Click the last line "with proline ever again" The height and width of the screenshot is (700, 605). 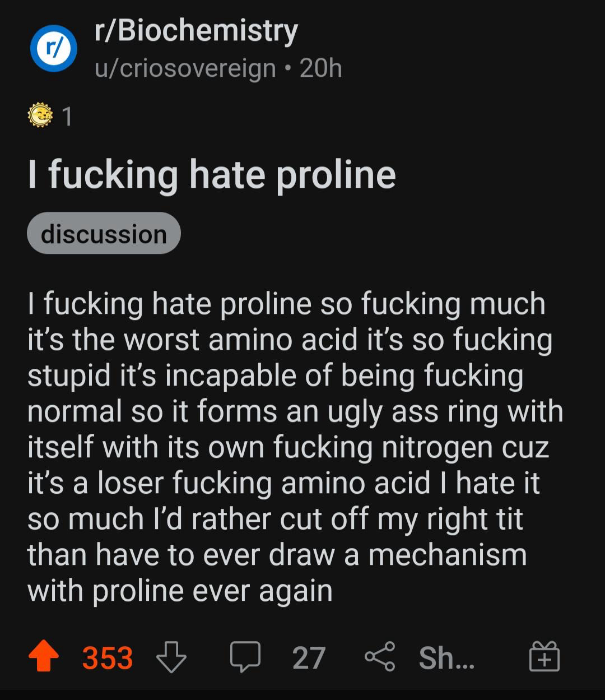(180, 591)
